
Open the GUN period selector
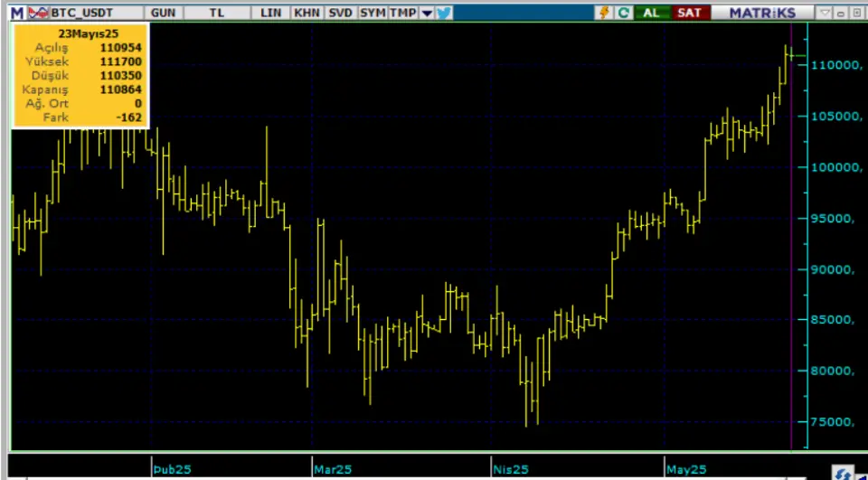(164, 13)
